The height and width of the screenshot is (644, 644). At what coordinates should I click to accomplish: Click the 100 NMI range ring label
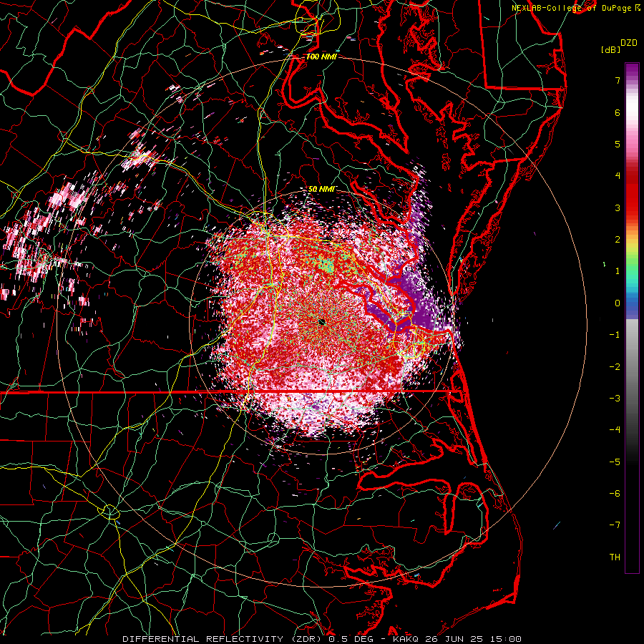(x=321, y=57)
